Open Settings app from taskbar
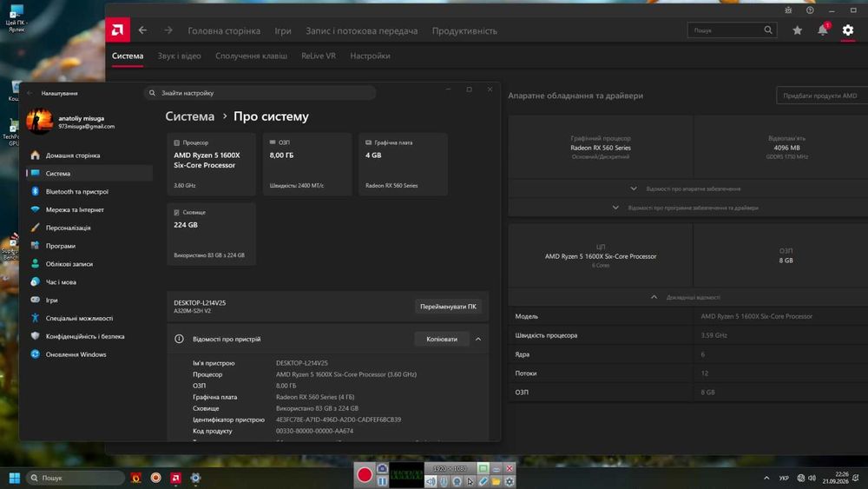Screen dimensions: 868x489 pyautogui.click(x=195, y=478)
